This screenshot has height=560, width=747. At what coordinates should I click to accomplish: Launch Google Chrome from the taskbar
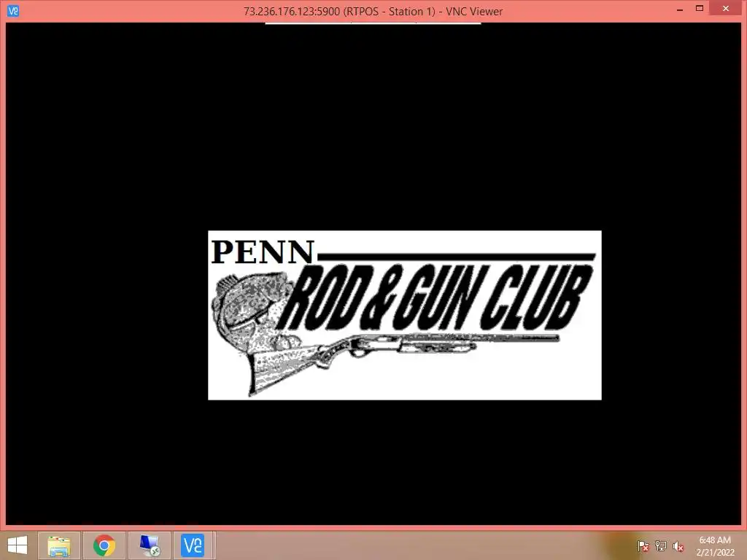tap(104, 545)
